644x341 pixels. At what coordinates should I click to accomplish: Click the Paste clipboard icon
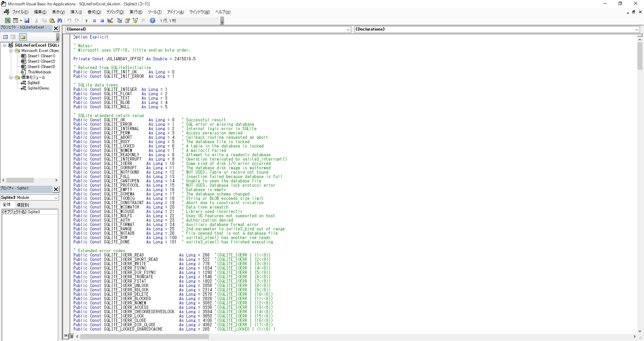[52, 20]
